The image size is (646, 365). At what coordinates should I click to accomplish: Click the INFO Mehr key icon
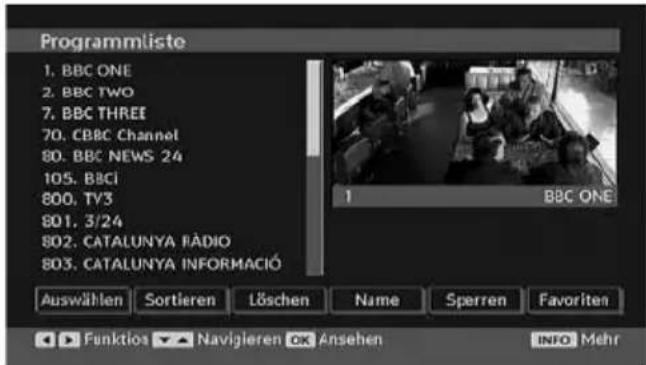point(554,340)
